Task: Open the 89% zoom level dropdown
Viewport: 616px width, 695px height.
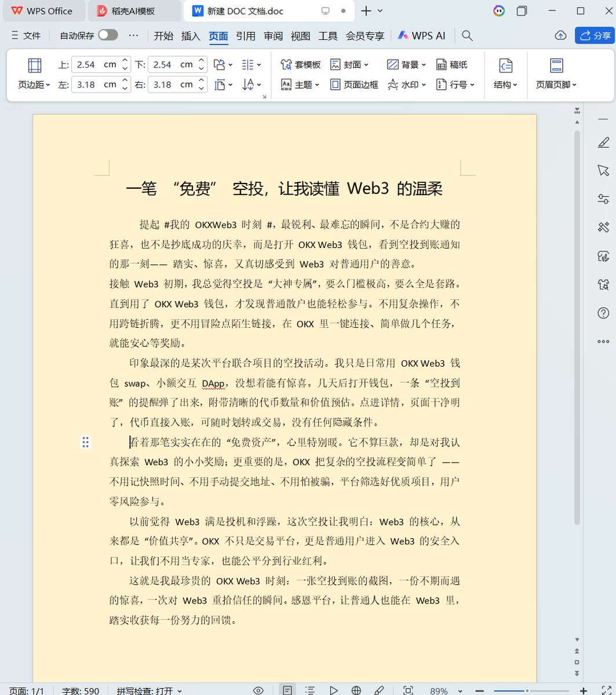Action: [x=446, y=691]
